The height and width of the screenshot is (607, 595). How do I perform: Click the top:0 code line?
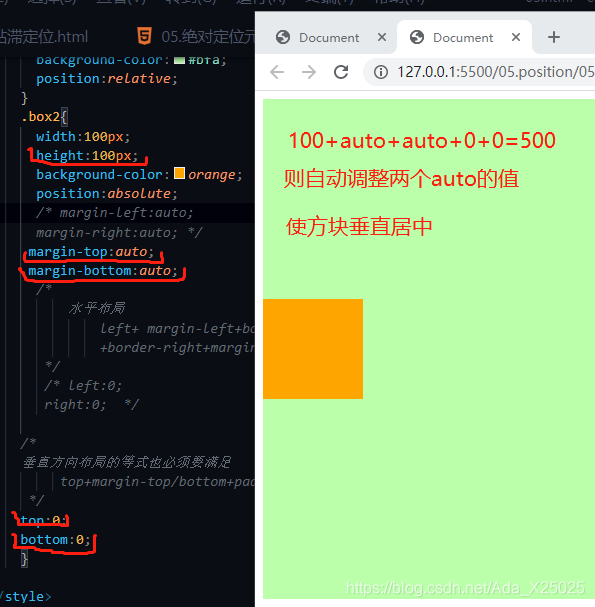coord(44,520)
